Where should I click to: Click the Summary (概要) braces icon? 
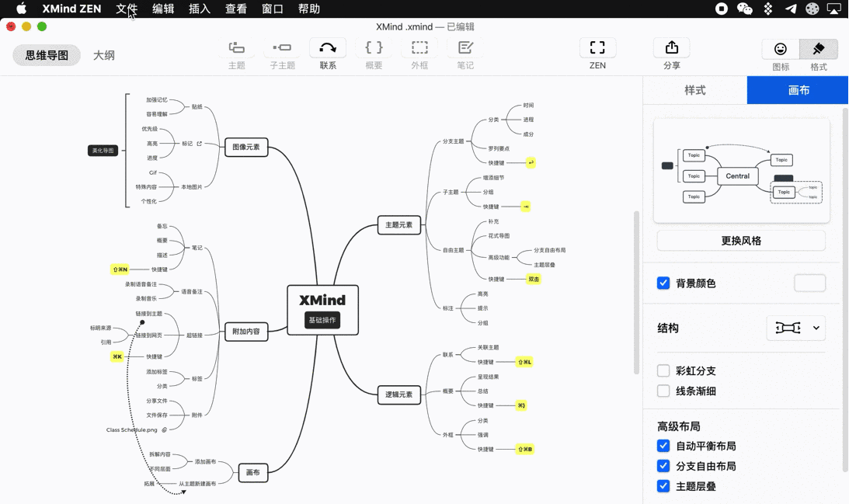tap(374, 47)
